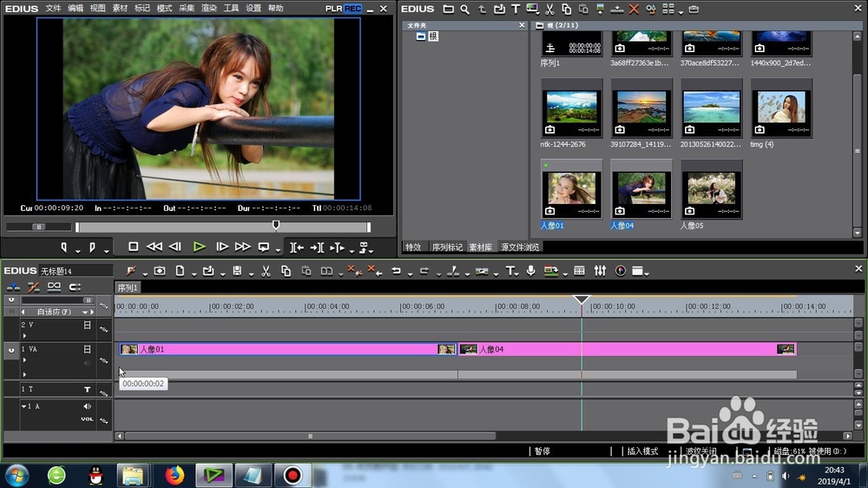Click the voice-over microphone icon
868x488 pixels.
pyautogui.click(x=531, y=271)
